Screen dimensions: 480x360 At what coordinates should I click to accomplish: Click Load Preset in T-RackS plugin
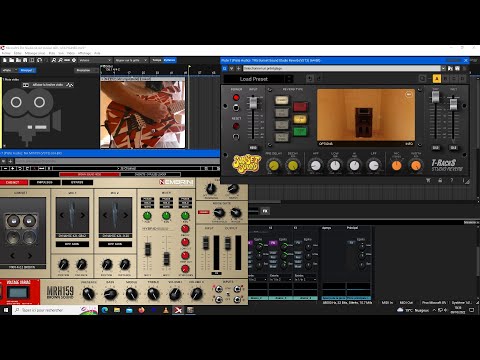[254, 79]
